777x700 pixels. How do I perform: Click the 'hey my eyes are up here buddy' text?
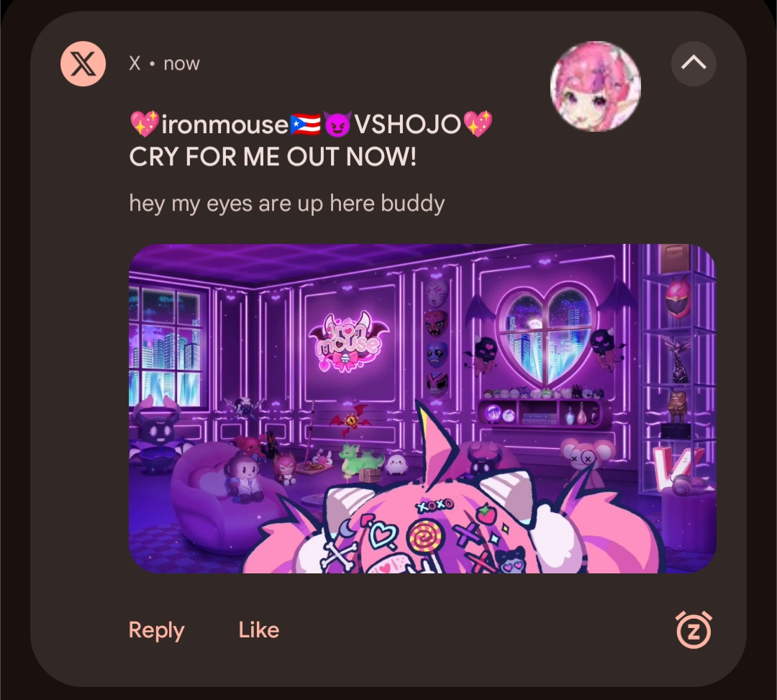pyautogui.click(x=287, y=204)
